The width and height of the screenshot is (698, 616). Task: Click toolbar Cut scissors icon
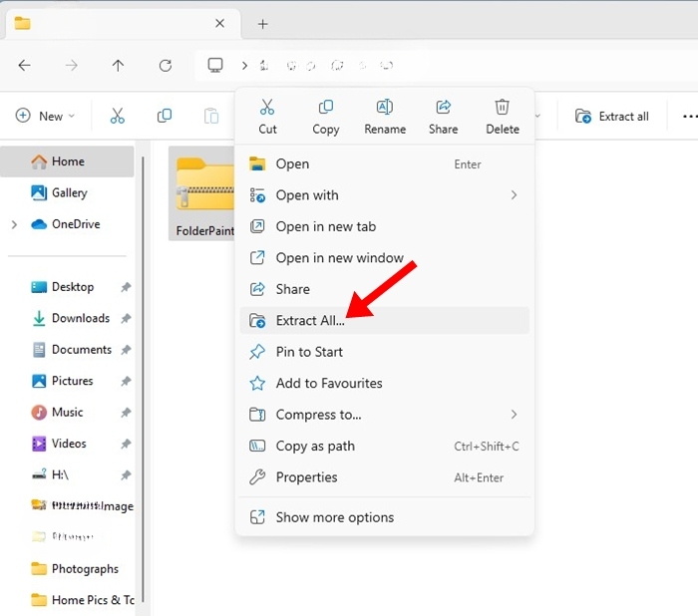117,117
